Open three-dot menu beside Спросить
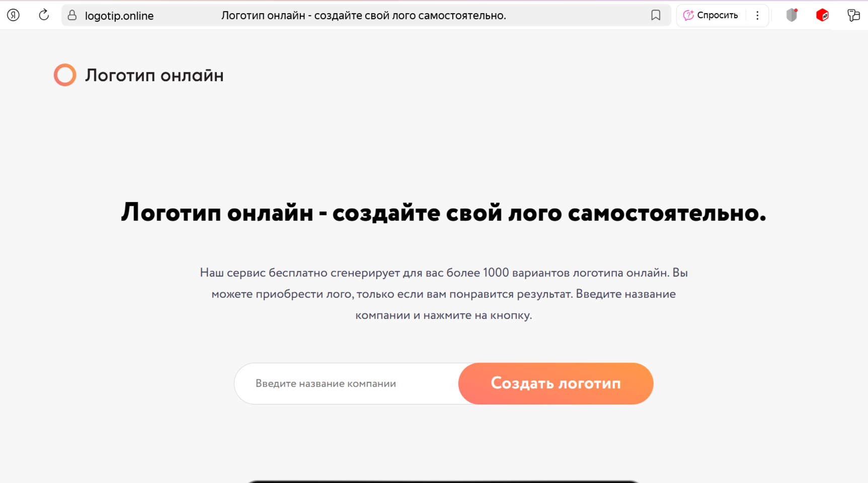 coord(757,16)
